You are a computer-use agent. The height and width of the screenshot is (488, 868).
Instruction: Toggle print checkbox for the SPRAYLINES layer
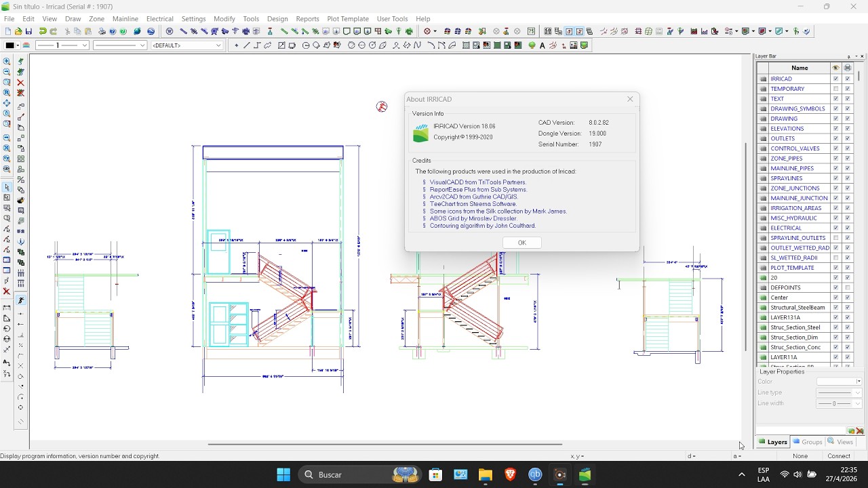pos(848,178)
